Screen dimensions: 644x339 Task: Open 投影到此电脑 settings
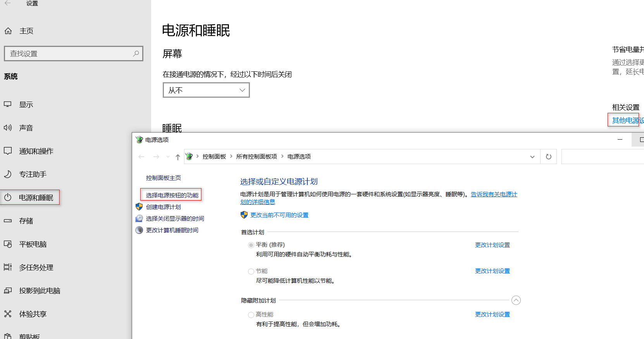40,291
